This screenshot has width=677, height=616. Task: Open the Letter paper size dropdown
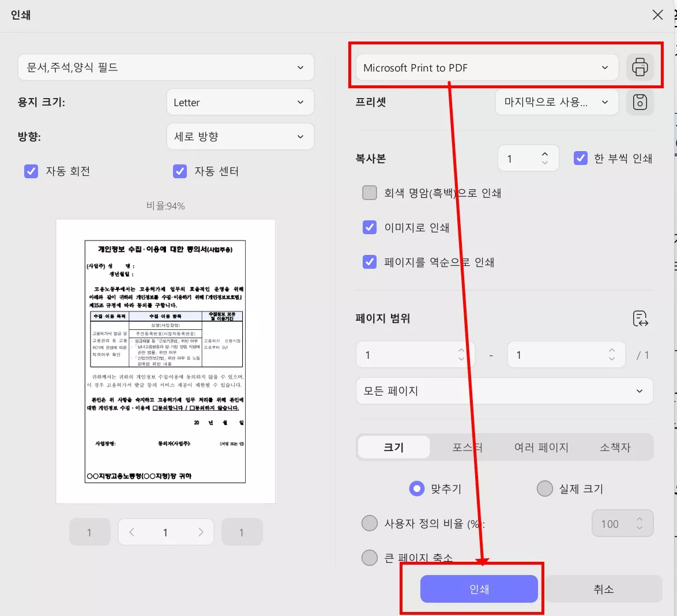coord(240,102)
